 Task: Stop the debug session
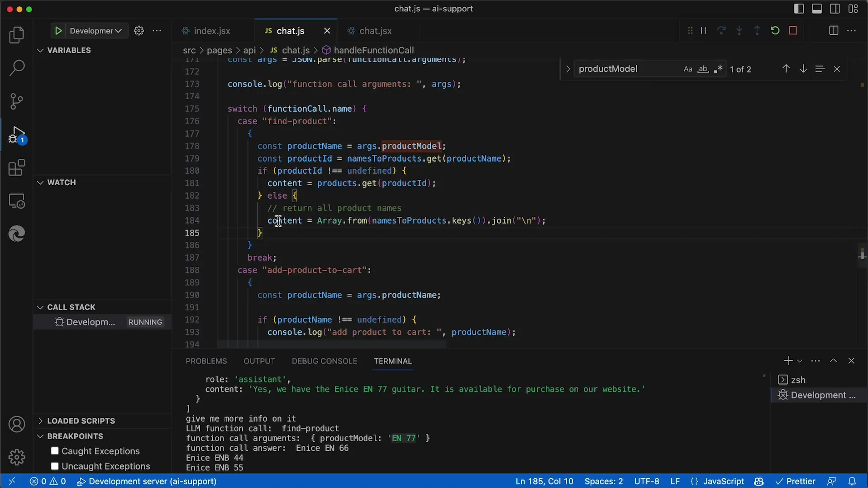coord(793,31)
